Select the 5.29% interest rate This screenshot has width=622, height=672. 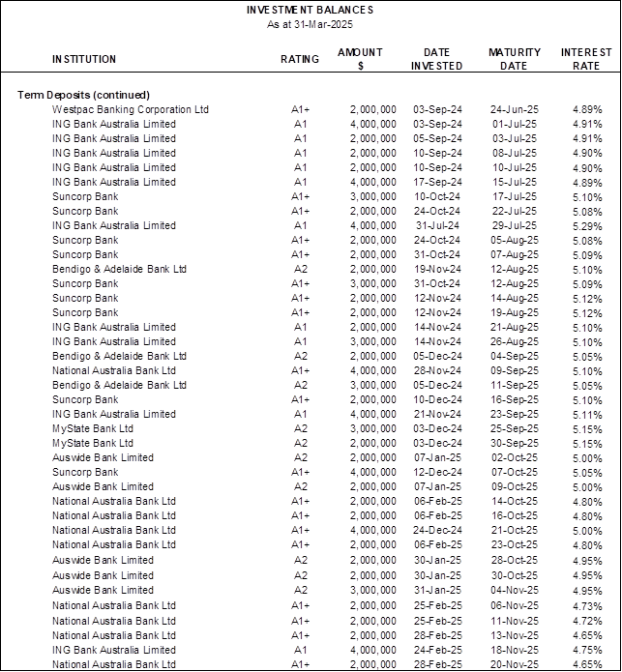(x=587, y=226)
